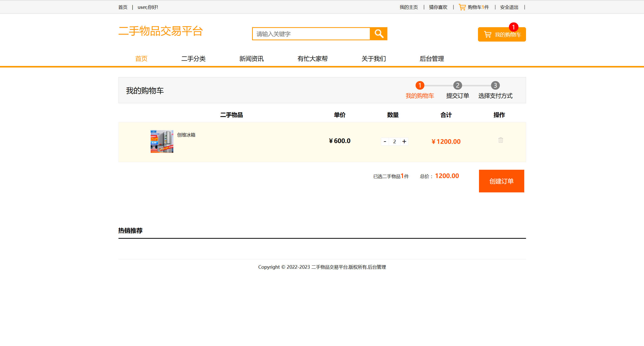Click the search magnifier icon

pos(378,33)
